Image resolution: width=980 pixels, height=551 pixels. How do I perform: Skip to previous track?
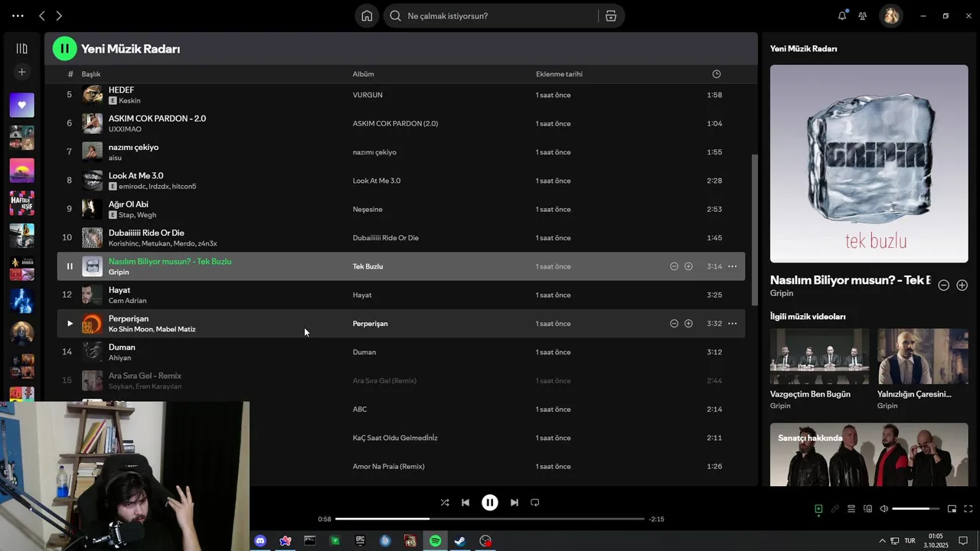[x=465, y=503]
